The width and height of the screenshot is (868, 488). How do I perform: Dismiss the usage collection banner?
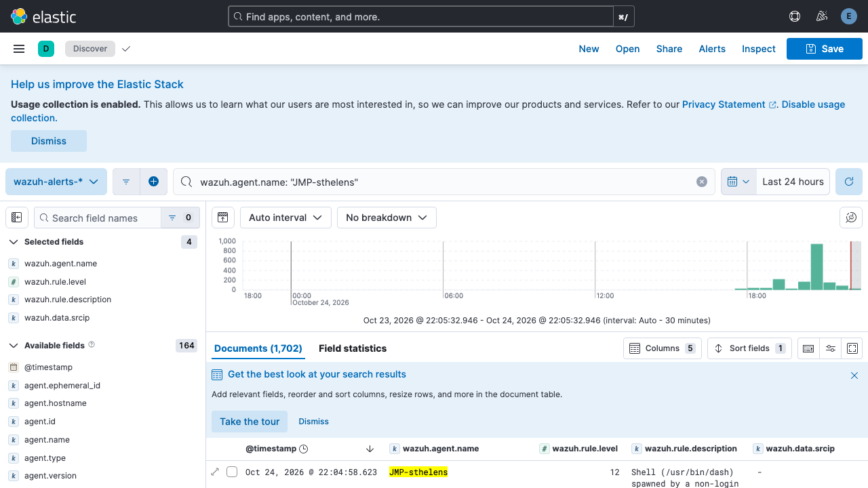[49, 141]
